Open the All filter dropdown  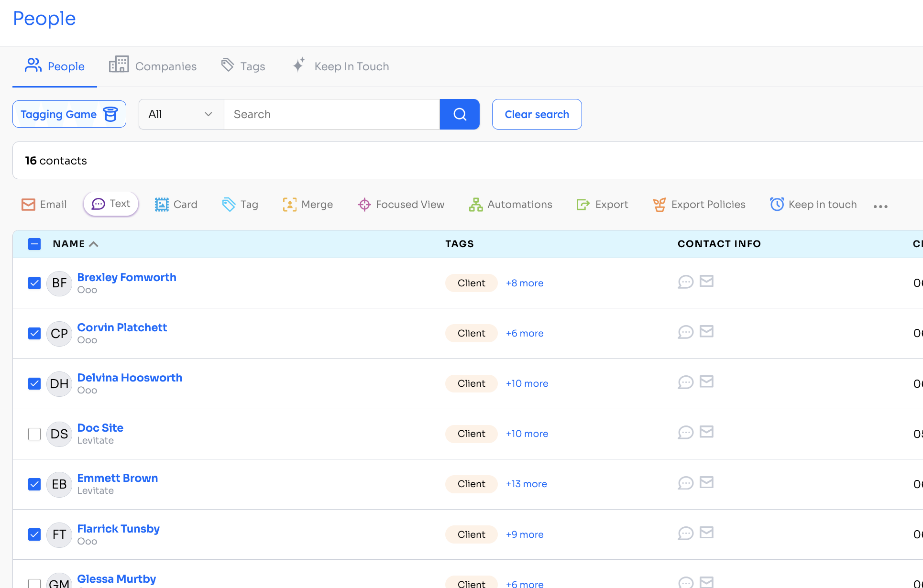tap(181, 114)
